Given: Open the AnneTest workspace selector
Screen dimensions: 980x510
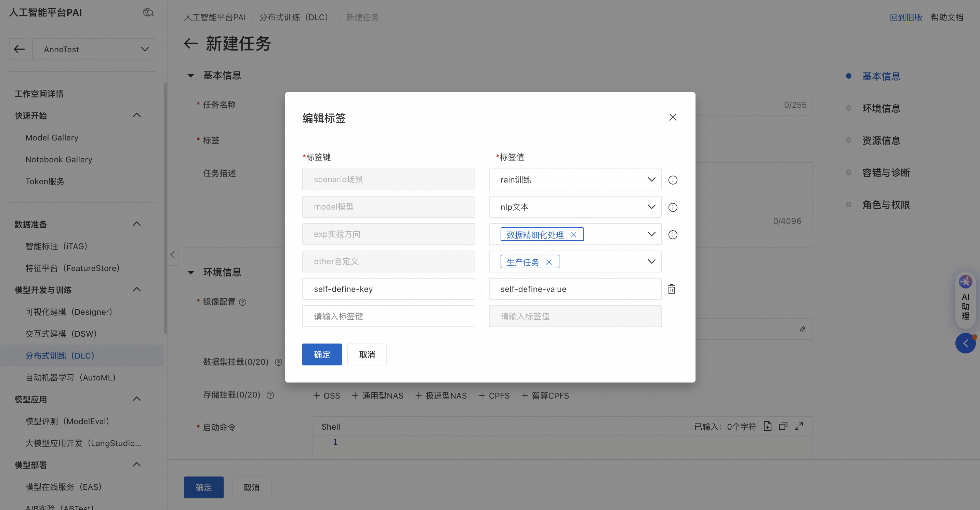Looking at the screenshot, I should [x=94, y=50].
